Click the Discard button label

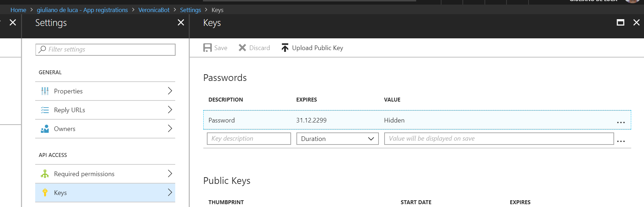[259, 48]
